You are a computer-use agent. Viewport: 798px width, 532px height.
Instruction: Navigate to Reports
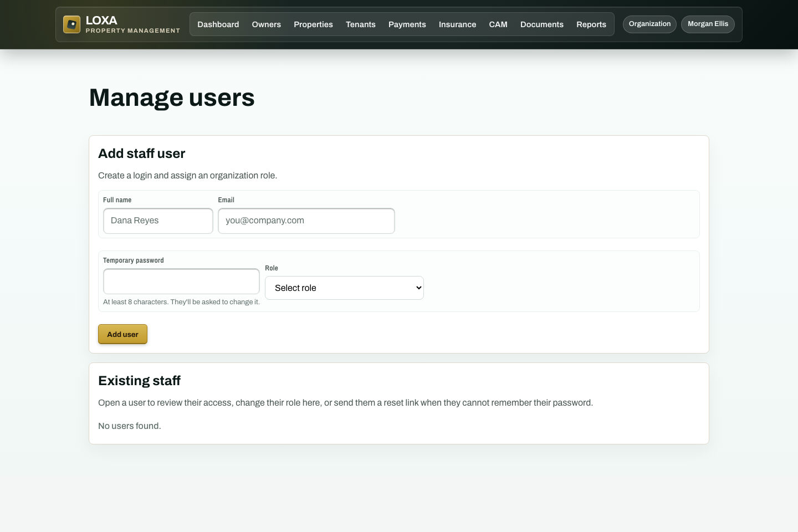591,24
